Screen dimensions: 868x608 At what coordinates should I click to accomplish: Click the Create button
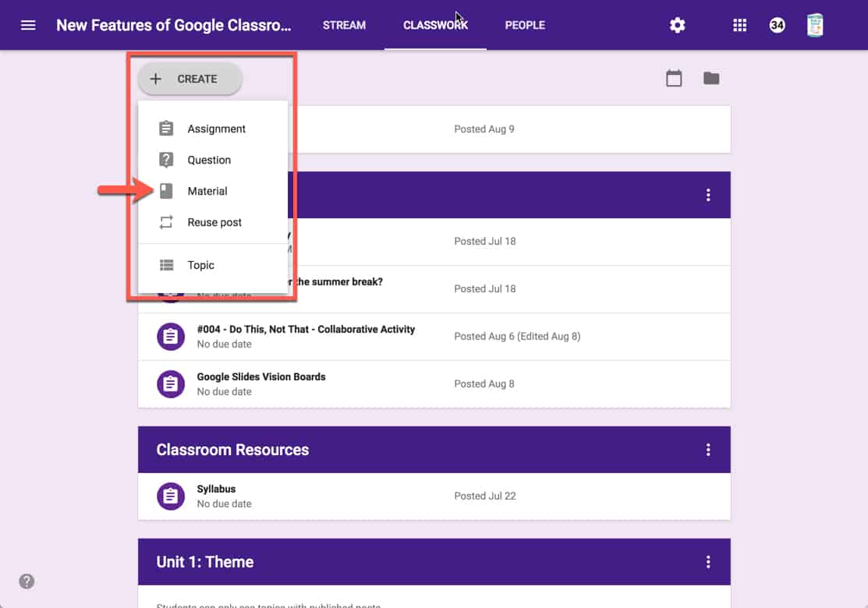click(x=190, y=79)
